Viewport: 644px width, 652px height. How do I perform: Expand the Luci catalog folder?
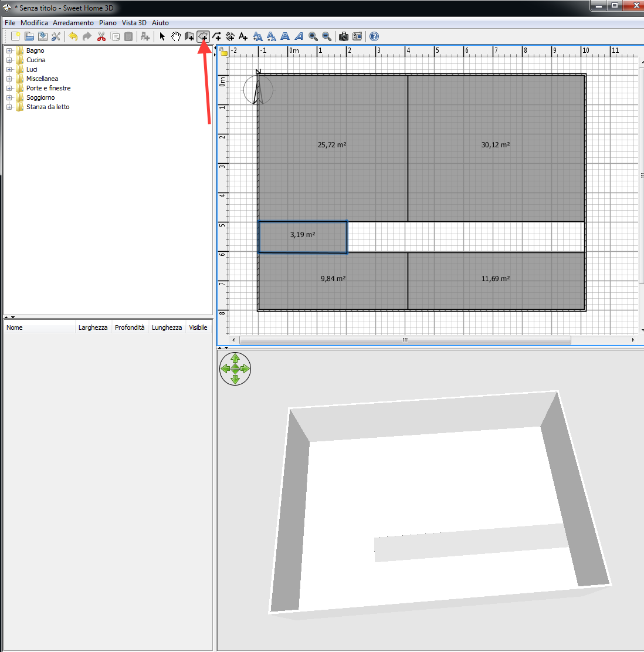click(x=9, y=69)
